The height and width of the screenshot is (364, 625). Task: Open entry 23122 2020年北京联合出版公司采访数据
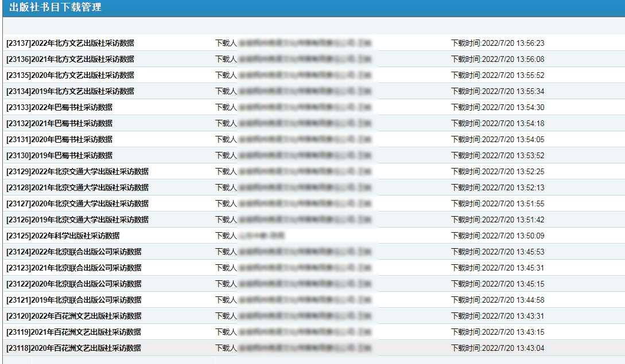pyautogui.click(x=73, y=284)
